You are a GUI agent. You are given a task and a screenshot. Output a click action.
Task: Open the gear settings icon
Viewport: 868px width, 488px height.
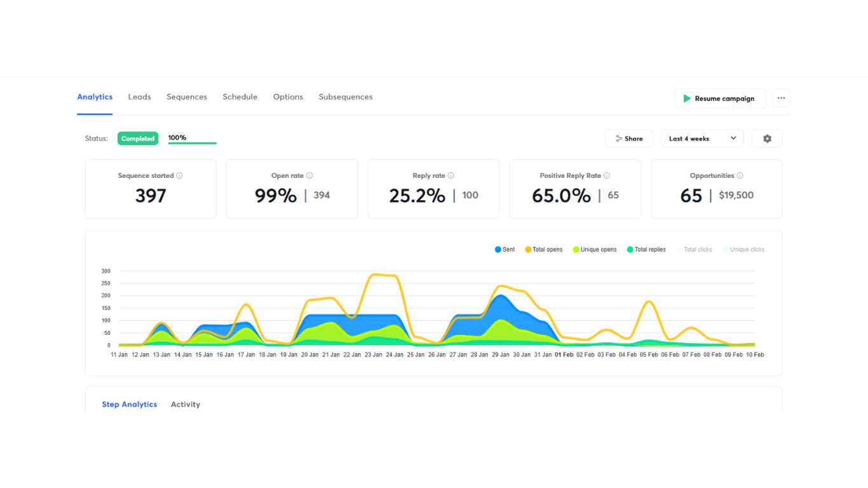tap(767, 139)
